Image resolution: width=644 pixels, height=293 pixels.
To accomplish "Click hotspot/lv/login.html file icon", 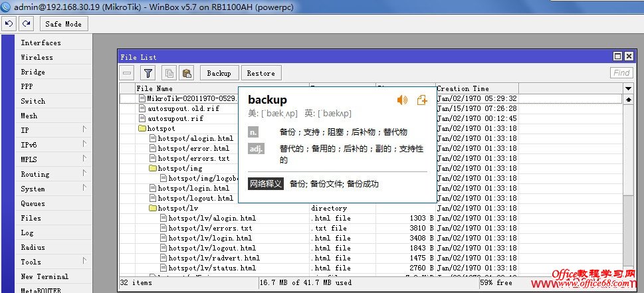I will click(163, 238).
